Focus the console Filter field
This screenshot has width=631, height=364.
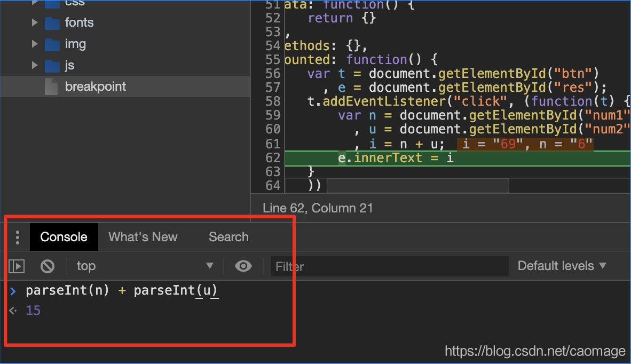tap(390, 266)
